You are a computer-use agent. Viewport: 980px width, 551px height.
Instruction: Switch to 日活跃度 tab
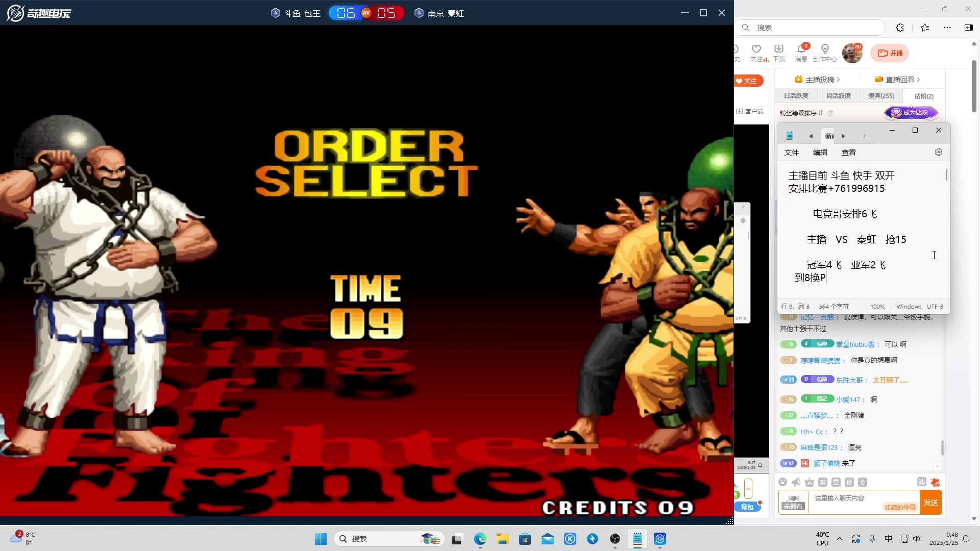(x=796, y=96)
